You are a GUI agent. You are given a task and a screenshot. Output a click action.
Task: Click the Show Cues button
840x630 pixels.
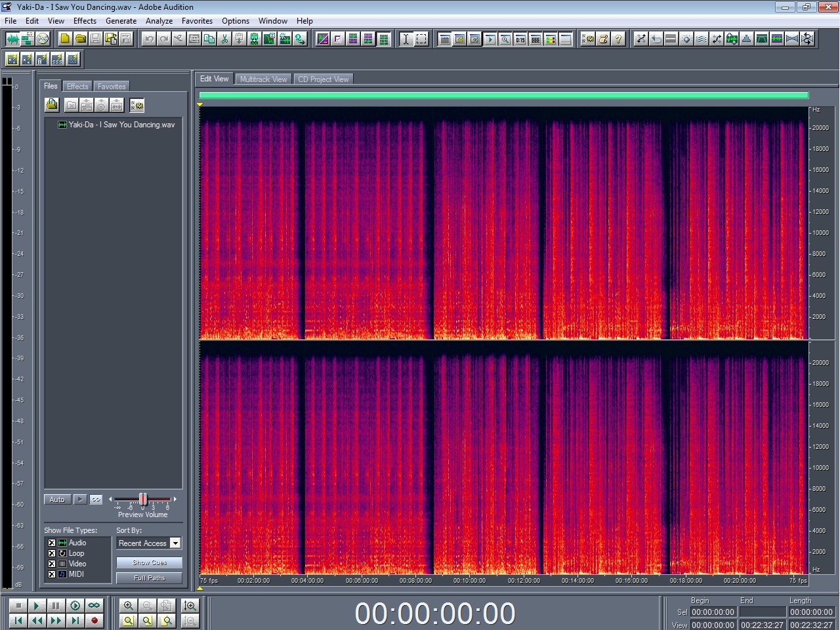(149, 562)
